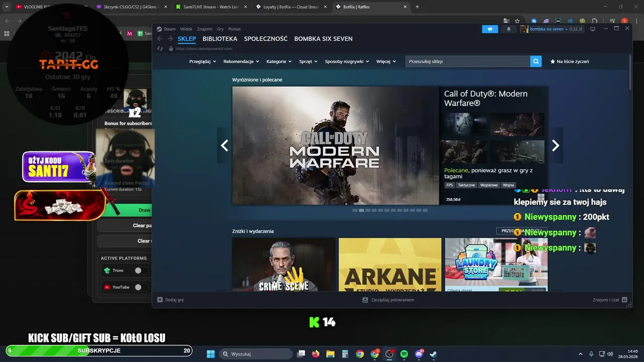
Task: Click the Windows Start button
Action: 210,354
